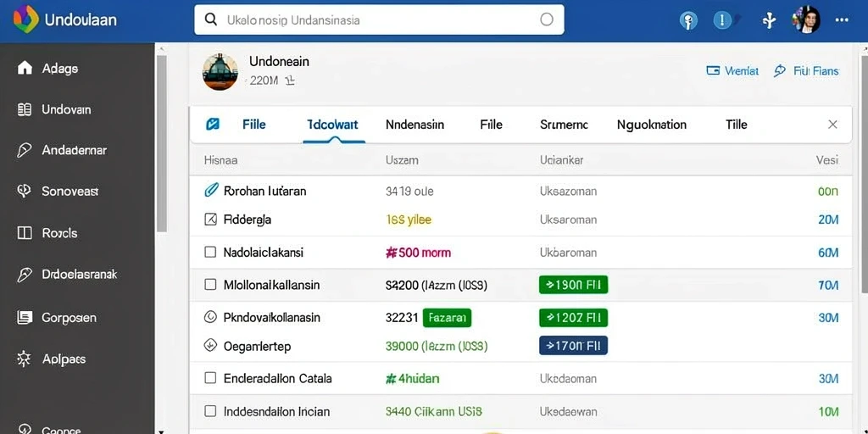The width and height of the screenshot is (868, 434).
Task: Switch to the Fille tab after edit icon
Action: 254,125
